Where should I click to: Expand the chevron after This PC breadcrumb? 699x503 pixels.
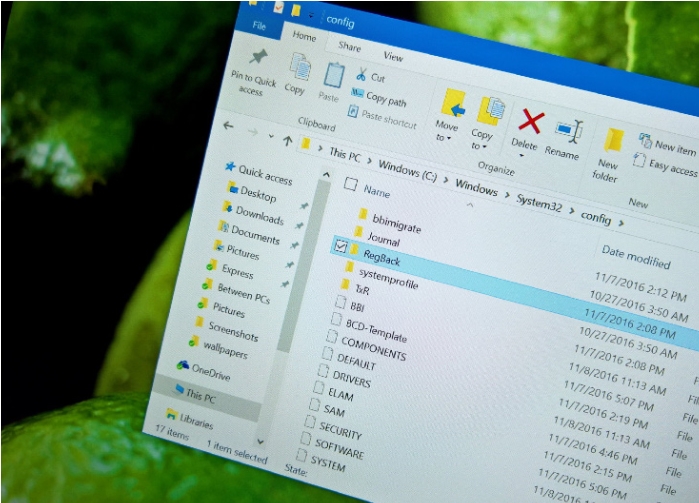click(x=369, y=161)
